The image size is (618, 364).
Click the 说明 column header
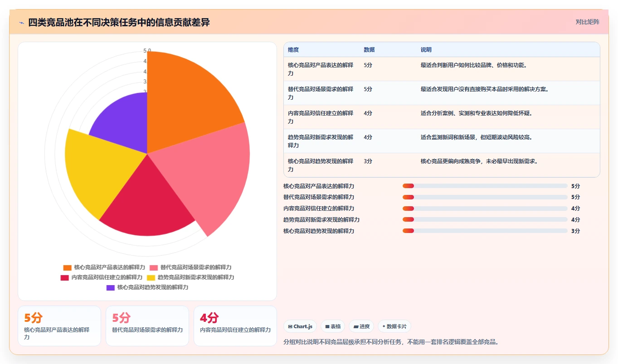(x=426, y=50)
